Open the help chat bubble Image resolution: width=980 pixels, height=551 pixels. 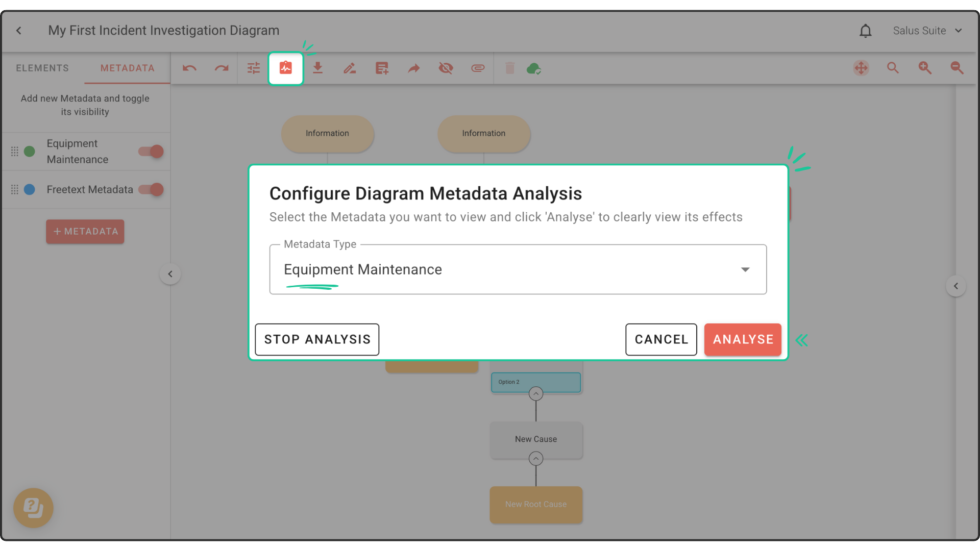[x=33, y=508]
